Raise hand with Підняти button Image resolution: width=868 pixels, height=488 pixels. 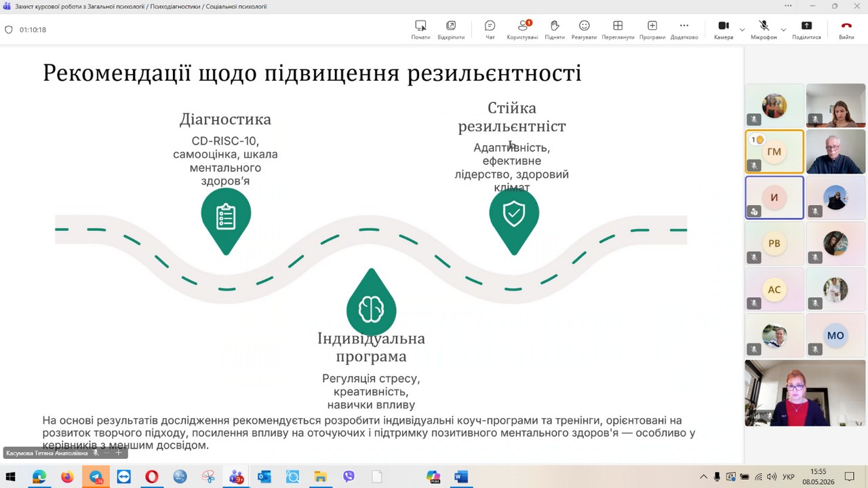click(x=555, y=29)
